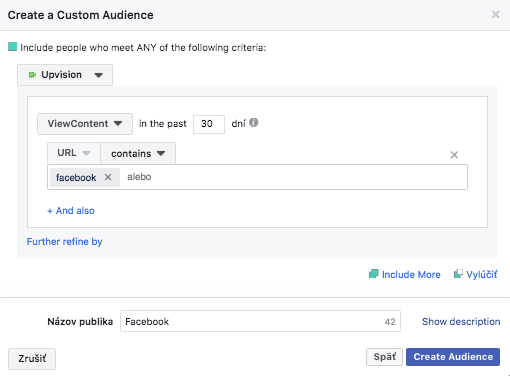Click the Include More stacked squares icon
This screenshot has width=510, height=376.
(374, 274)
